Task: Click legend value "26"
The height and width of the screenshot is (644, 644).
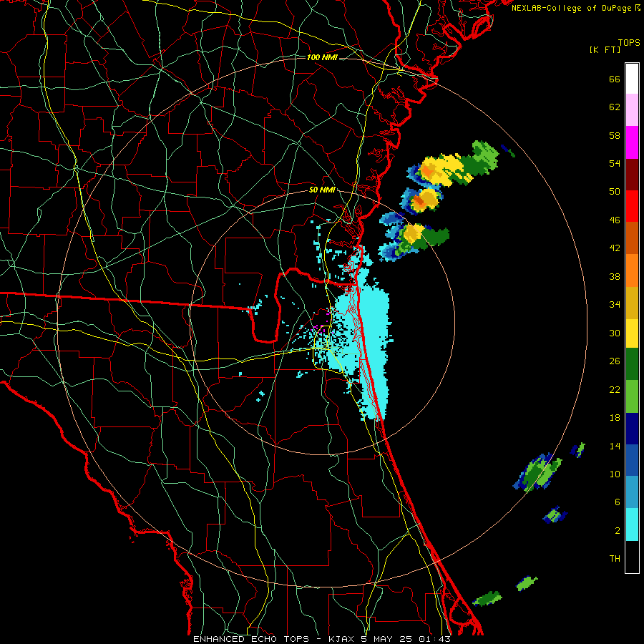Action: click(x=615, y=361)
